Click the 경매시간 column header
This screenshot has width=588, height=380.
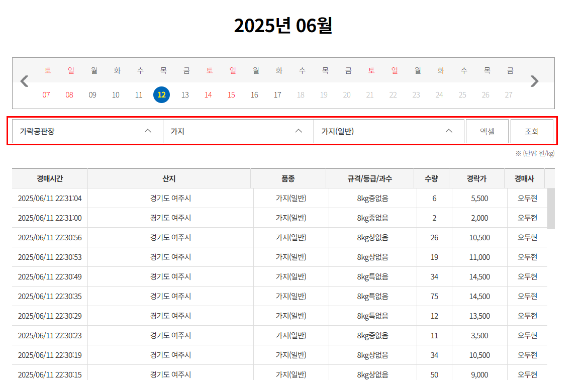pos(50,178)
